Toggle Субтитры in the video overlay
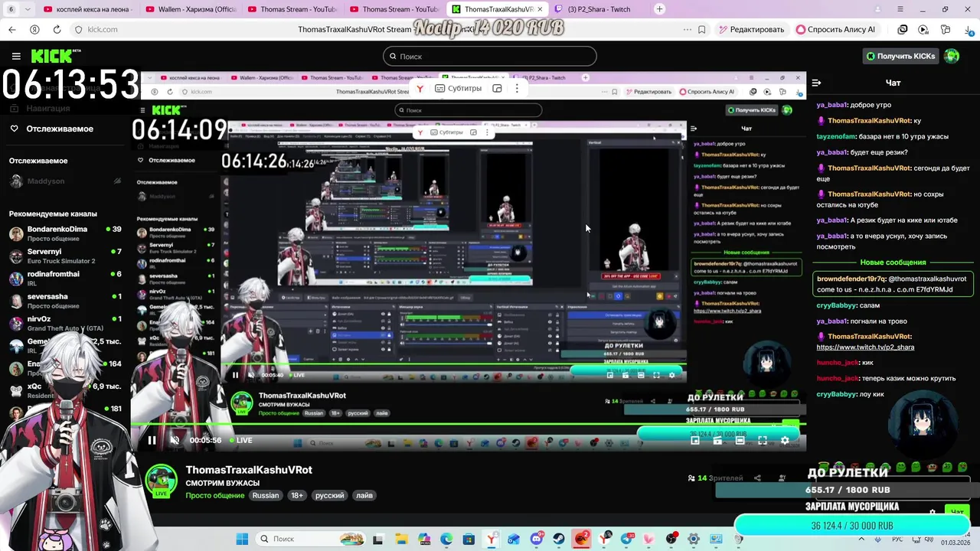Image resolution: width=980 pixels, height=551 pixels. (x=459, y=89)
